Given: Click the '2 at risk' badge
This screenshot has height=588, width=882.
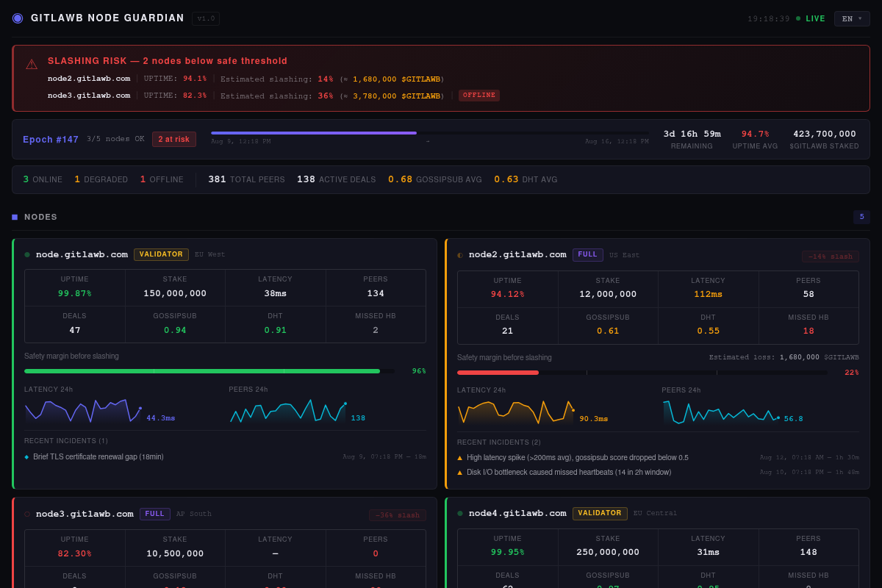Looking at the screenshot, I should click(x=174, y=139).
